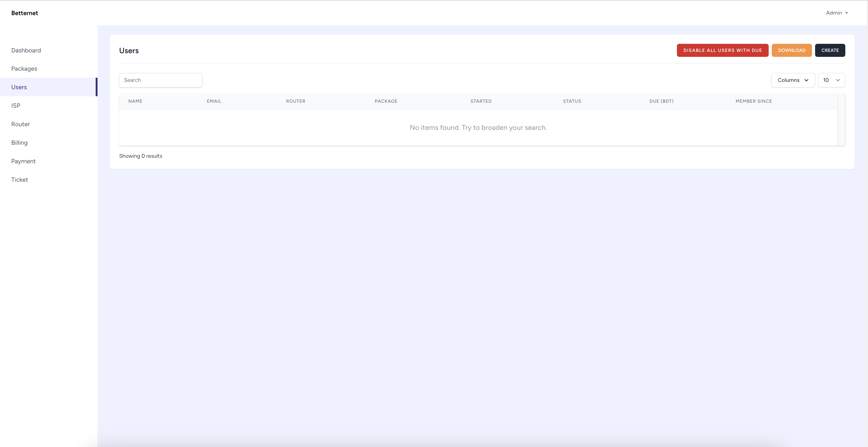Click CREATE to add a new user
Viewport: 868px width, 447px height.
pos(830,50)
